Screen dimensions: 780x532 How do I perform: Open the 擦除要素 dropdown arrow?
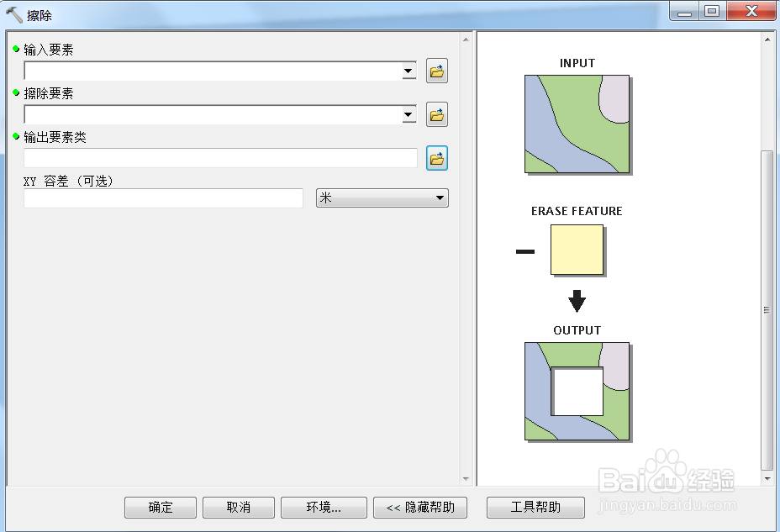(x=408, y=115)
